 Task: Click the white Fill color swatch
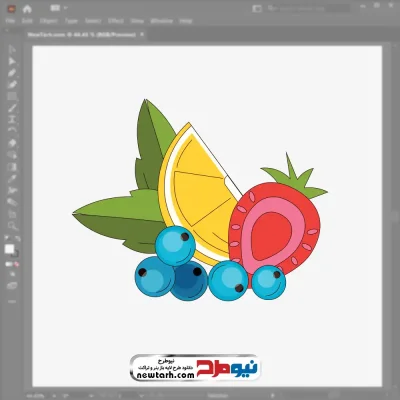pyautogui.click(x=9, y=249)
